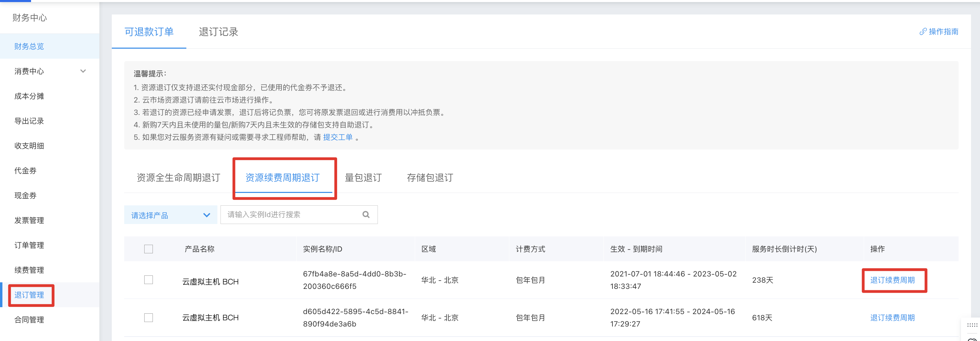Open 导出记录 in the sidebar

click(x=29, y=121)
